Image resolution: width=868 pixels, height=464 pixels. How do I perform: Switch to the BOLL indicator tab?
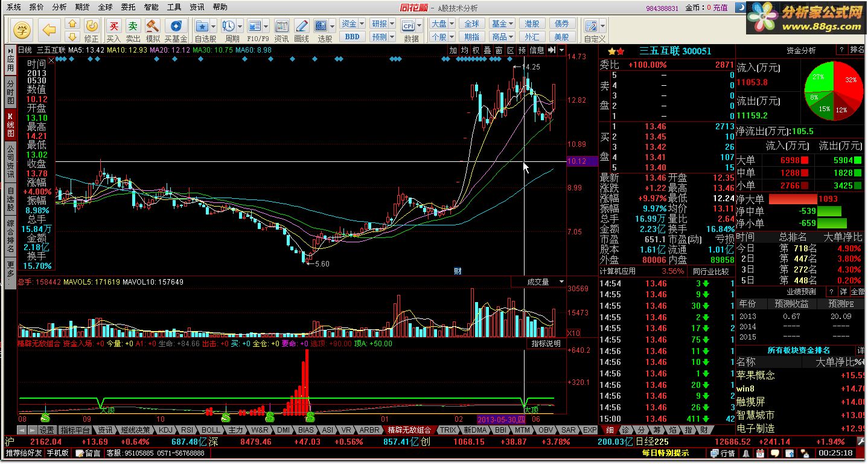[x=212, y=430]
